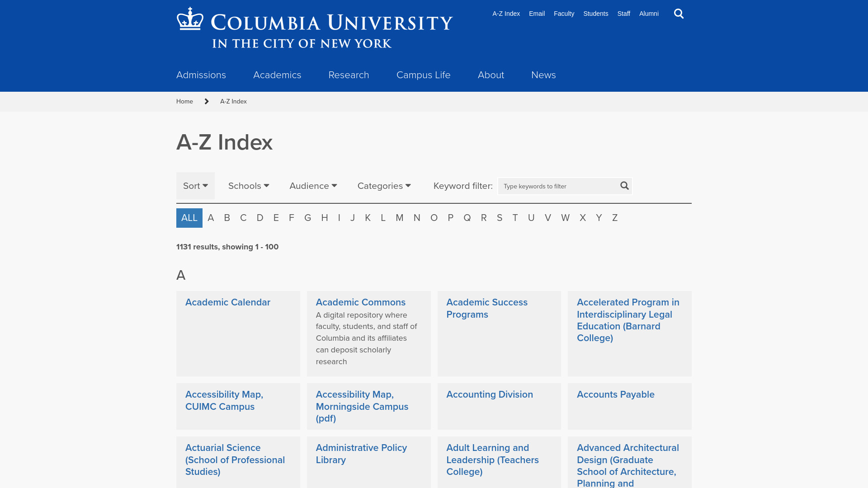Submit keyword filter with magnifier icon
This screenshot has width=868, height=488.
pyautogui.click(x=624, y=186)
